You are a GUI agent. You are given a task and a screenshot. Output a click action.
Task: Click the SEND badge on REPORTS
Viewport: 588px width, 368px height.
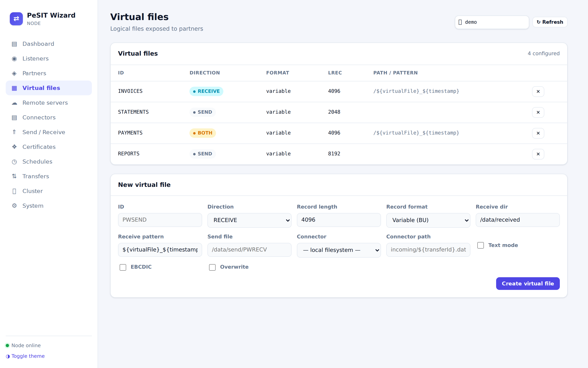pos(203,154)
